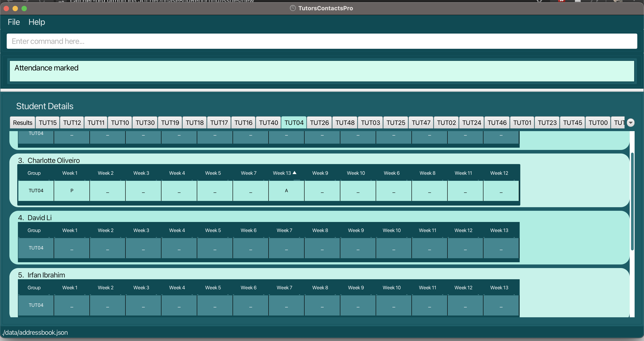Screen dimensions: 644x341
Task: Select the TUT00 tab
Action: pyautogui.click(x=598, y=123)
